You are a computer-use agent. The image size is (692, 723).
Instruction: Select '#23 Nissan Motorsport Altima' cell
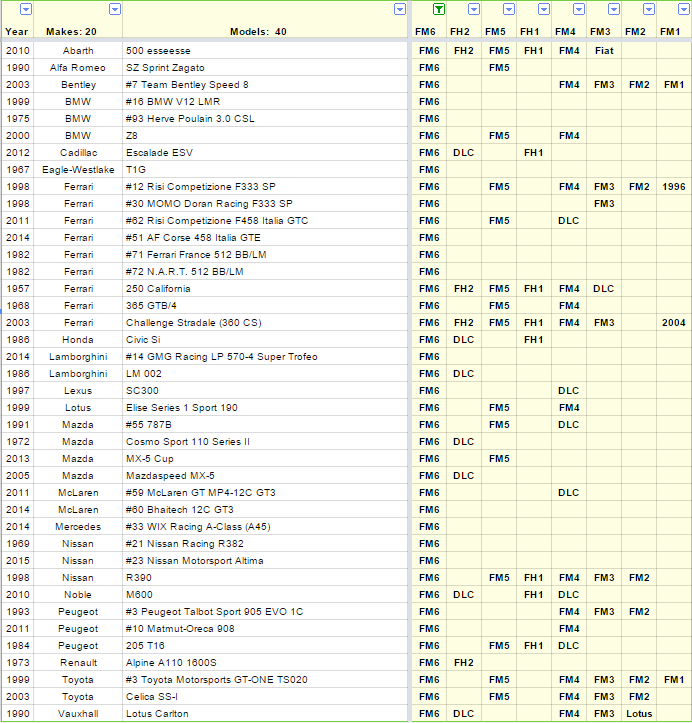tap(265, 561)
